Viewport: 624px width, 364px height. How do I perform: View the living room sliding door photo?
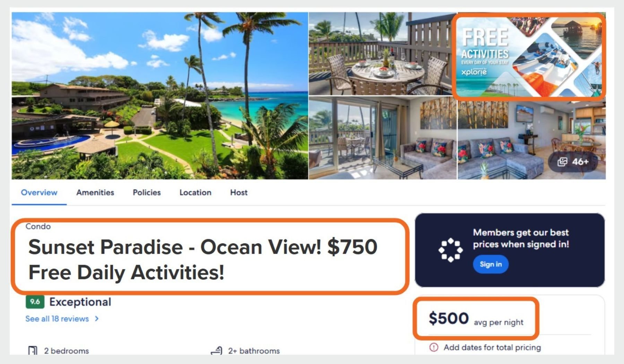(x=383, y=138)
